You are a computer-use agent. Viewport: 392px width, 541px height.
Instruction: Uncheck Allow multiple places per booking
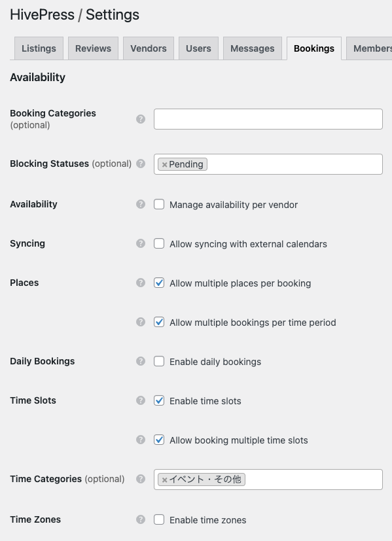point(159,283)
